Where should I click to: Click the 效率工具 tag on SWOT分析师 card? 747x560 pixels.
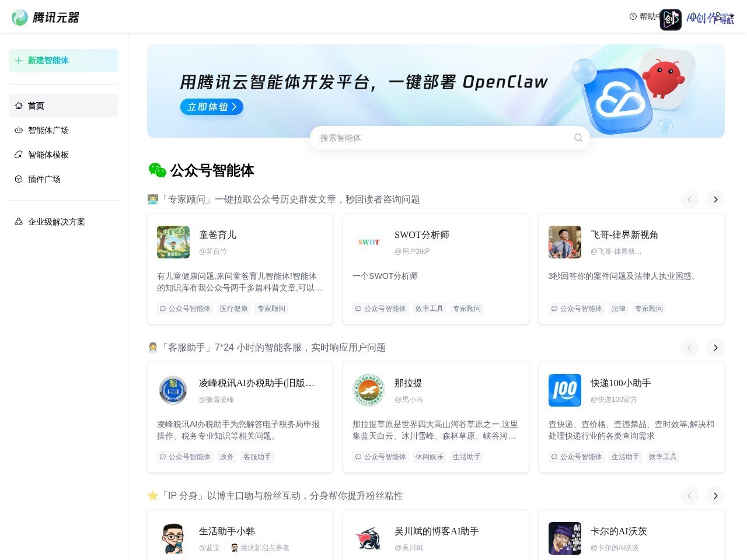pos(430,309)
